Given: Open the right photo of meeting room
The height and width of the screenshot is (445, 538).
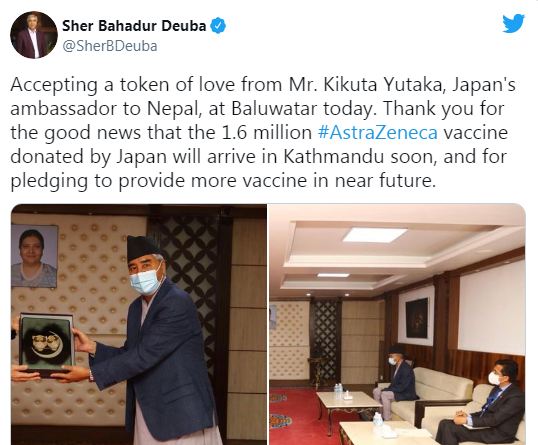Looking at the screenshot, I should (x=397, y=324).
